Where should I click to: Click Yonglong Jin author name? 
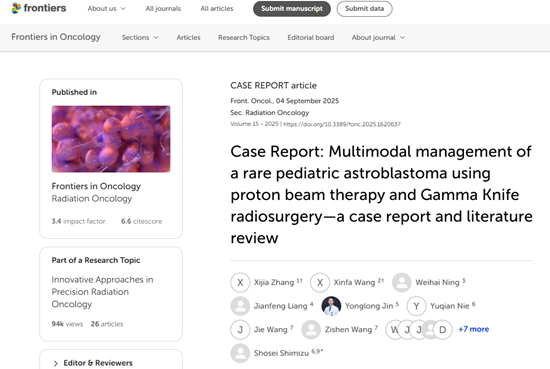369,306
